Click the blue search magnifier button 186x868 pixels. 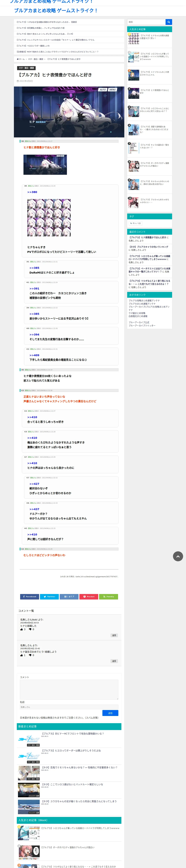[x=168, y=22]
